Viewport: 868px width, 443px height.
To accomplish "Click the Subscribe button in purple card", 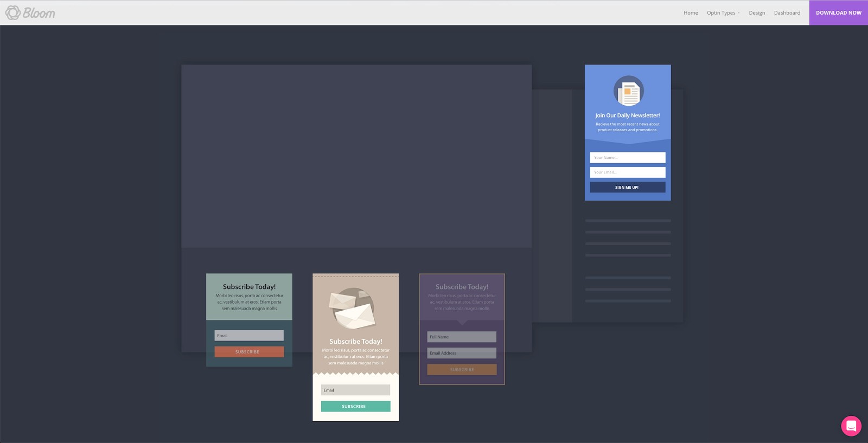I will (462, 369).
